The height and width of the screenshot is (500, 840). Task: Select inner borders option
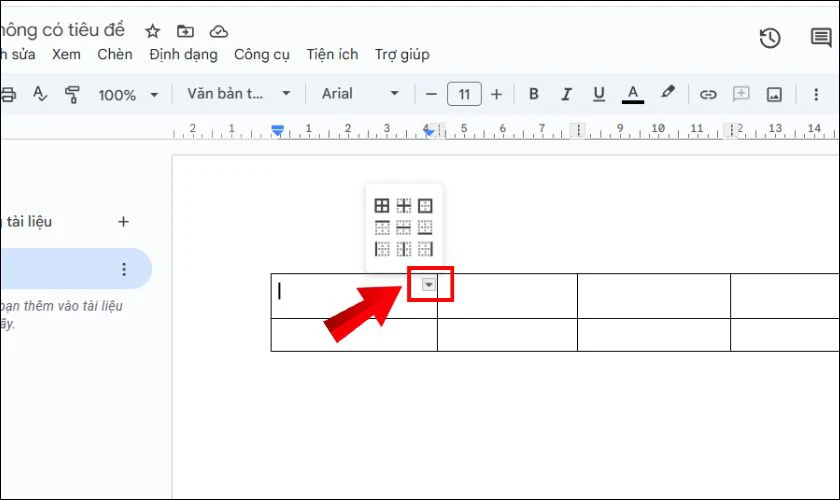(x=403, y=205)
